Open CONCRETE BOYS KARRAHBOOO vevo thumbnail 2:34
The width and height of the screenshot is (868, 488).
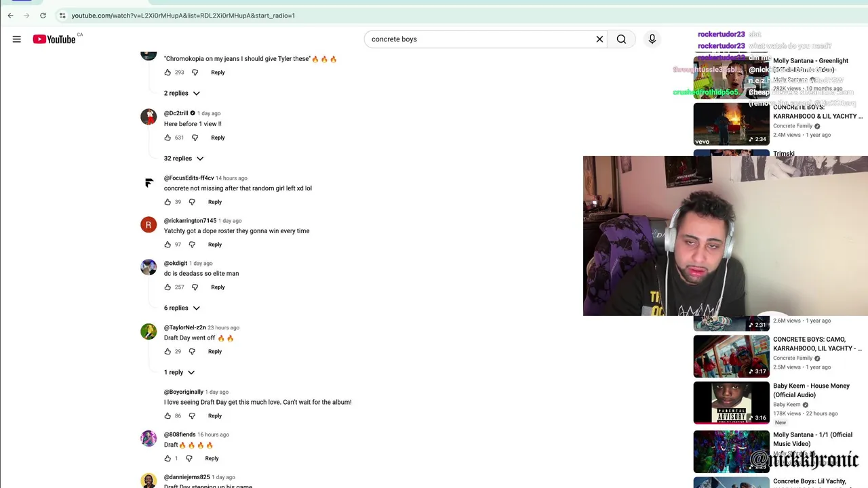pyautogui.click(x=731, y=124)
